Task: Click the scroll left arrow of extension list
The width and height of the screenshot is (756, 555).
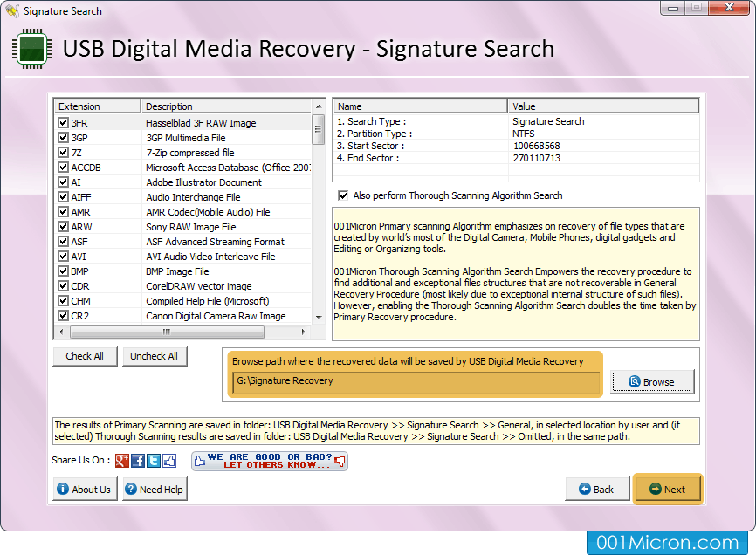Action: (61, 332)
